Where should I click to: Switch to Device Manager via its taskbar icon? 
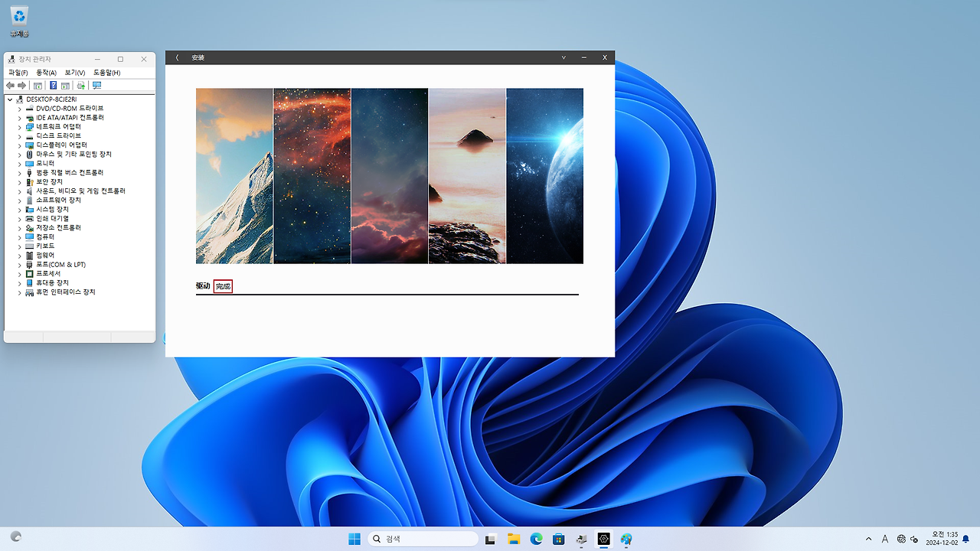(581, 539)
